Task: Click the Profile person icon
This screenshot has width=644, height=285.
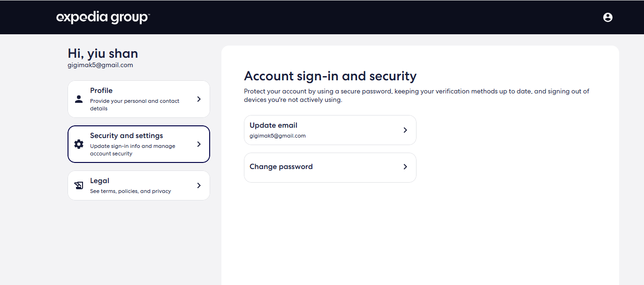Action: (79, 99)
